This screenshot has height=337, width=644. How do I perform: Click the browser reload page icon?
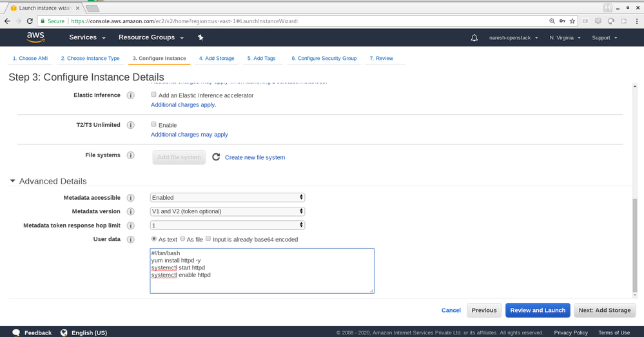tap(30, 21)
